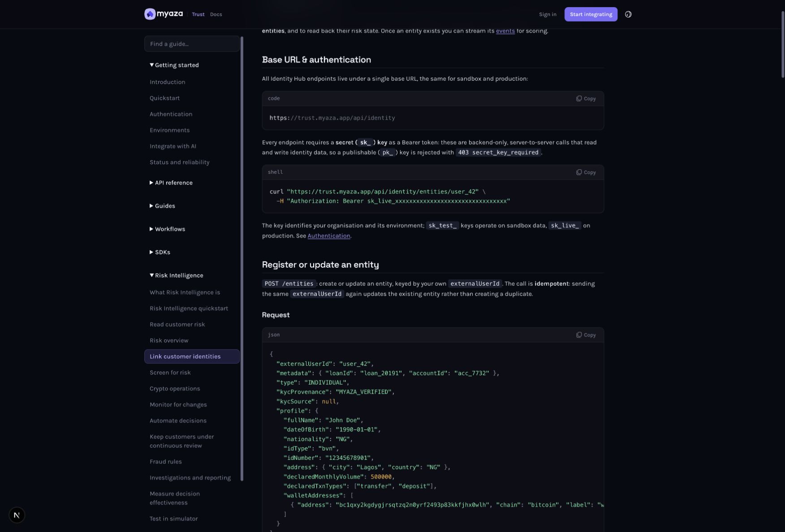Image resolution: width=785 pixels, height=532 pixels.
Task: Click the sidebar scrollbar thumb
Action: pyautogui.click(x=242, y=259)
